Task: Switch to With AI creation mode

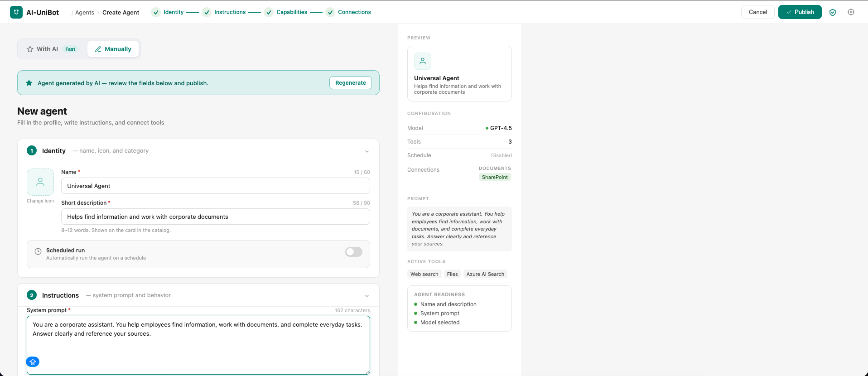Action: pyautogui.click(x=52, y=49)
